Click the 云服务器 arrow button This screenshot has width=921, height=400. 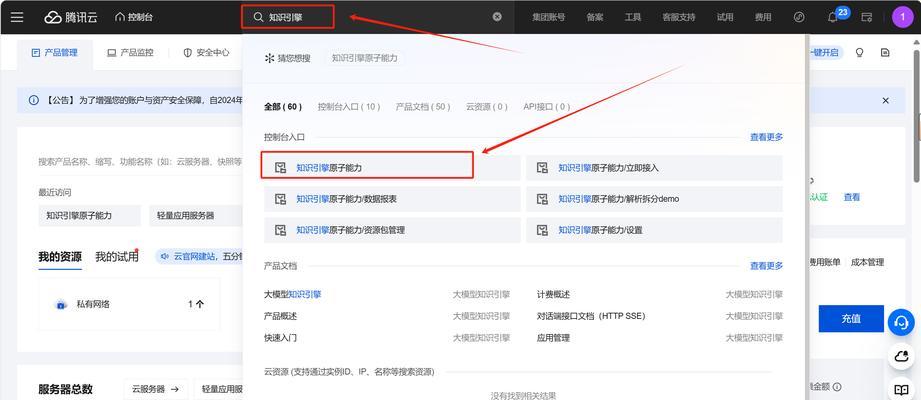click(156, 389)
